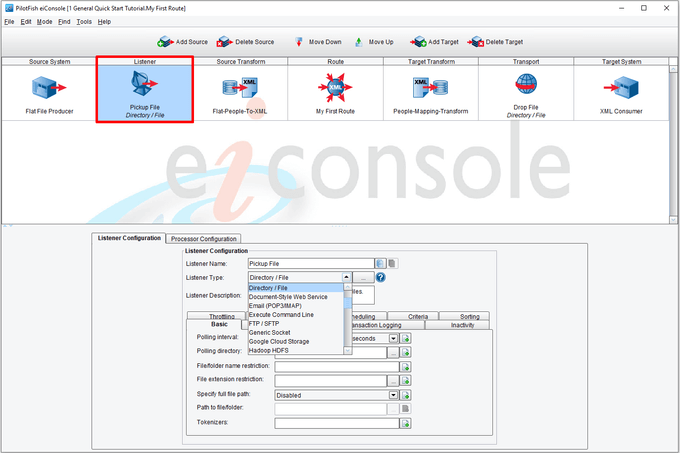Open Specify full file path dropdown
The image size is (680, 453).
(x=393, y=395)
